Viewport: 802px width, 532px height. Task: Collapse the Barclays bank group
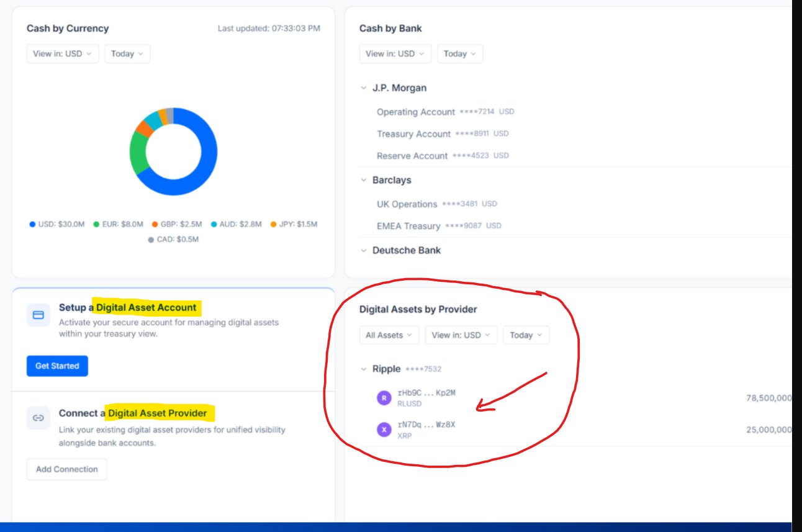pyautogui.click(x=364, y=180)
